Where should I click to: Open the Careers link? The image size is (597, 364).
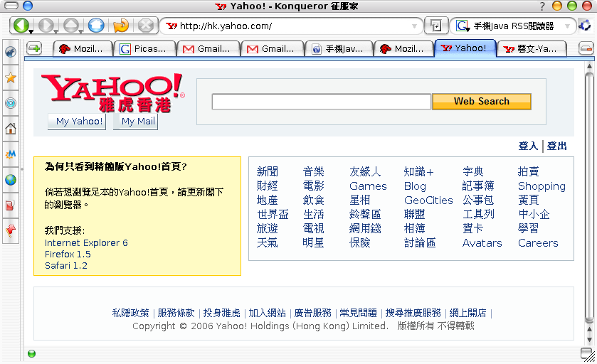click(538, 243)
